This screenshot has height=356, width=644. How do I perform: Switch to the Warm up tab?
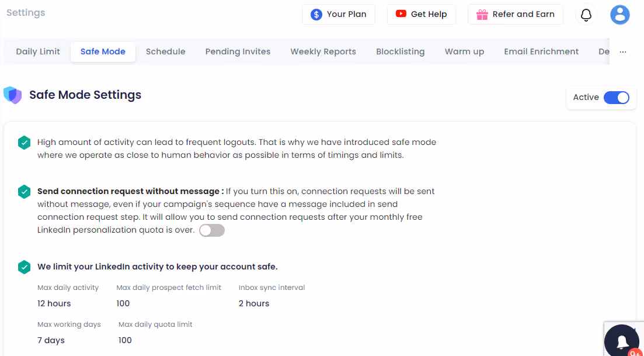[x=464, y=51]
